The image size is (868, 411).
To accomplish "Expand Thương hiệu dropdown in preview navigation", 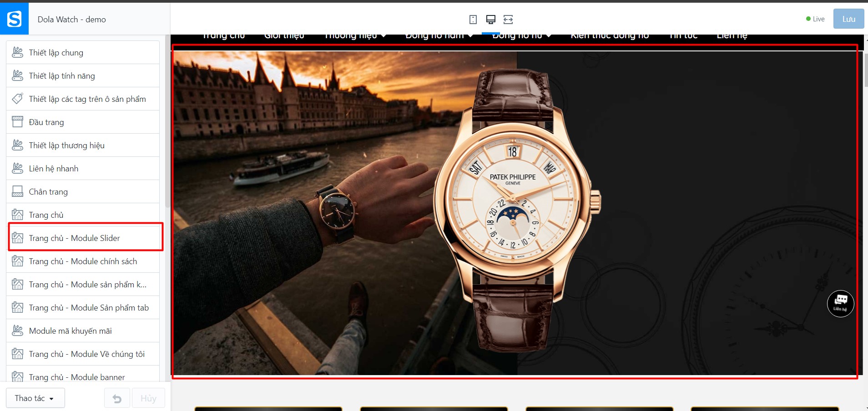I will pyautogui.click(x=355, y=36).
